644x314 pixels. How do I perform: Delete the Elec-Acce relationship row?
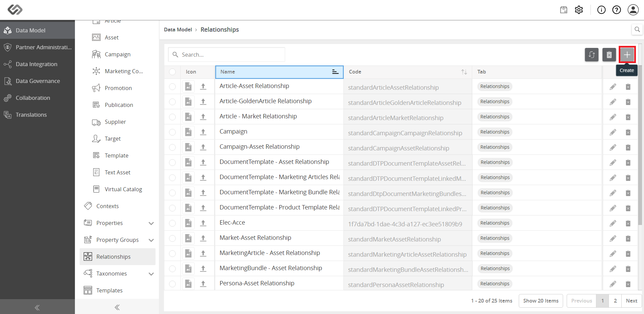coord(628,223)
